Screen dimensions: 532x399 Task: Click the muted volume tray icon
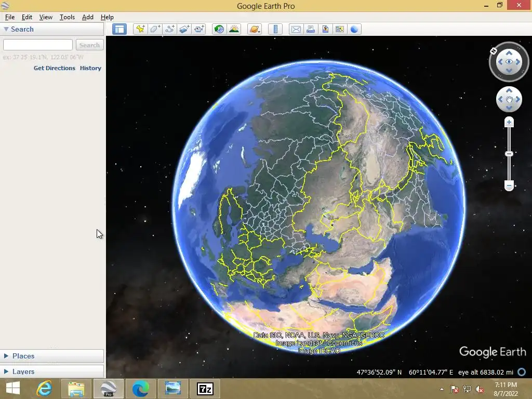(x=480, y=389)
